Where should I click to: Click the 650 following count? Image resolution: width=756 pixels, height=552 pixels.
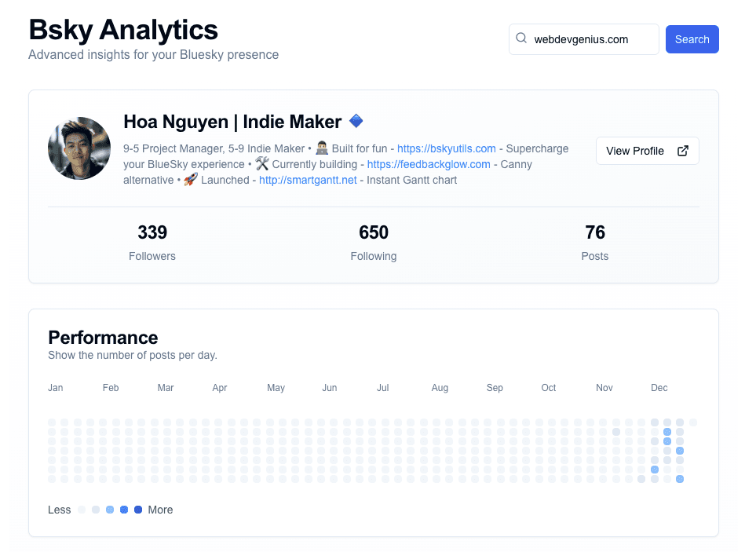[374, 232]
